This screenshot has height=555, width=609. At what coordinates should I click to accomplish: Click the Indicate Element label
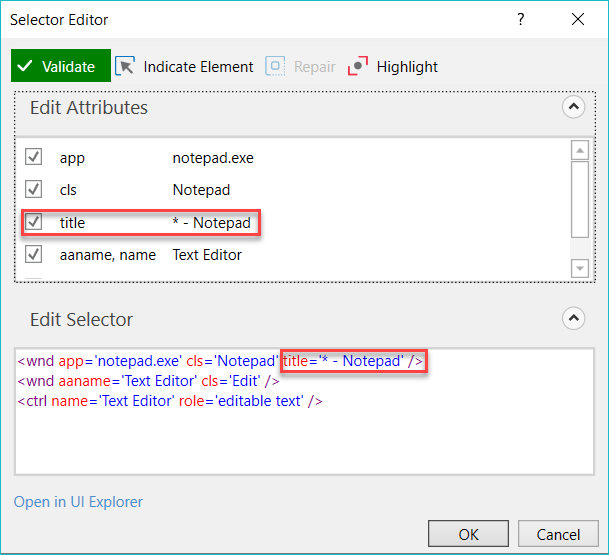coord(198,67)
